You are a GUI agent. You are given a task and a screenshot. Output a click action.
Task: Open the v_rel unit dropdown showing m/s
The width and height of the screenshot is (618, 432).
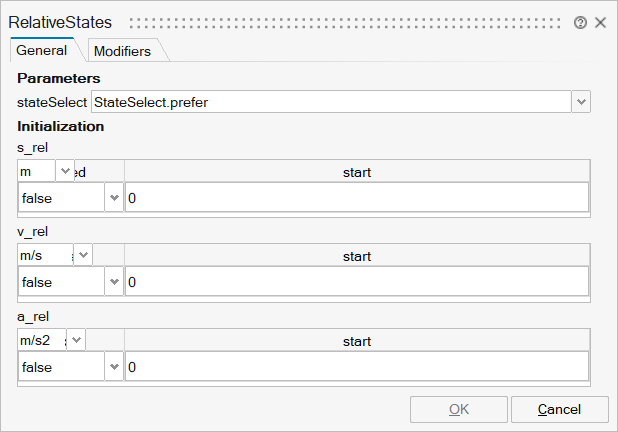coord(84,256)
